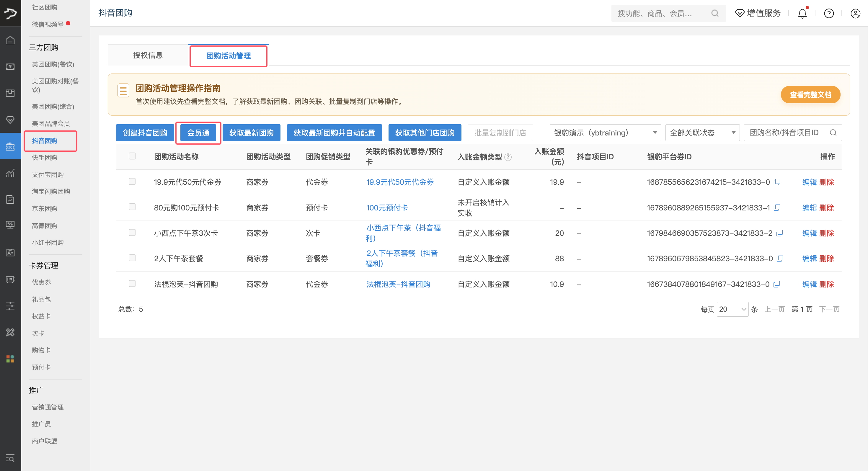Open the notification bell

[x=802, y=13]
